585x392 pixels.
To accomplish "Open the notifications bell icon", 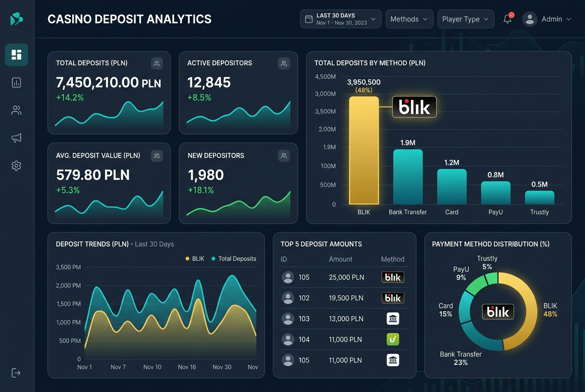I will pos(508,19).
